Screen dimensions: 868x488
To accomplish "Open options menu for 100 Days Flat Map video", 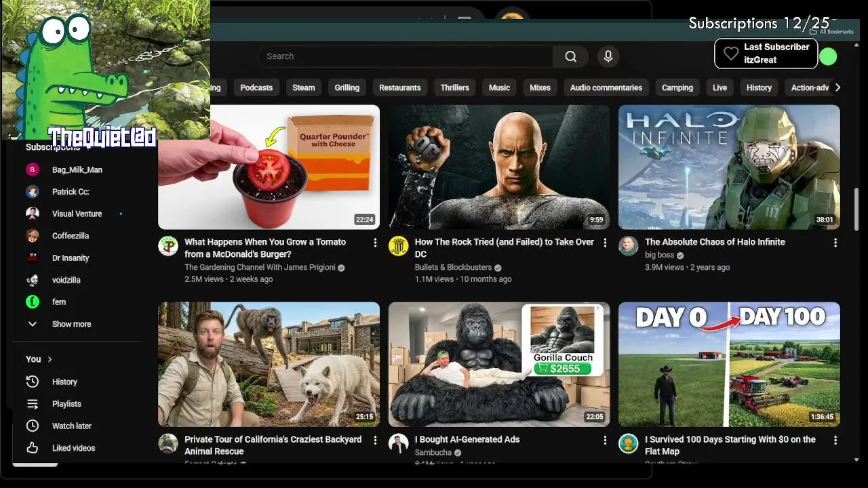I will pyautogui.click(x=835, y=440).
